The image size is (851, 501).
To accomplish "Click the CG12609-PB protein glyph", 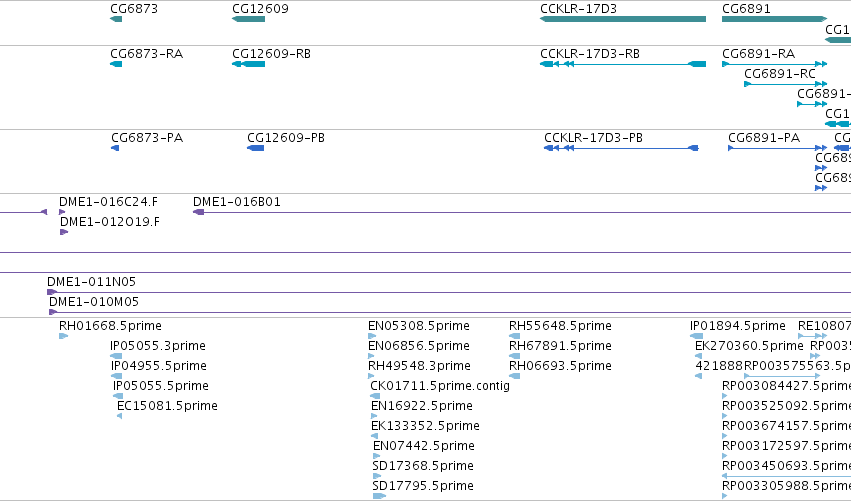I will pos(255,148).
